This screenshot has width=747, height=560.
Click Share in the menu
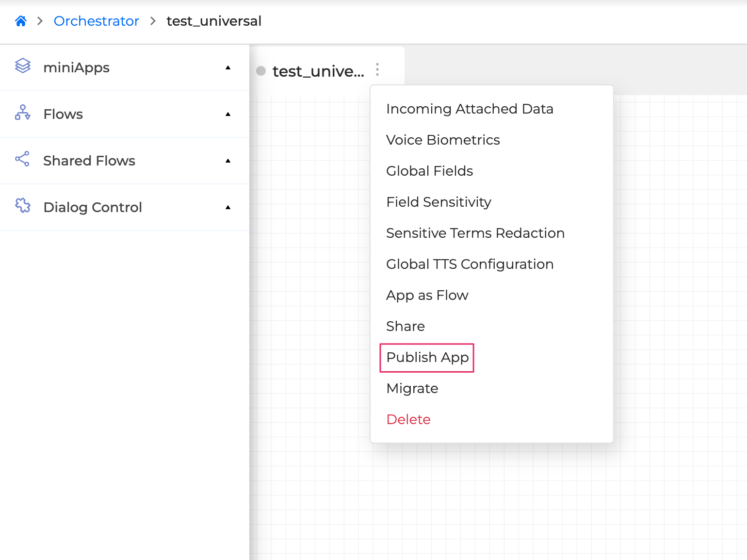pyautogui.click(x=406, y=326)
